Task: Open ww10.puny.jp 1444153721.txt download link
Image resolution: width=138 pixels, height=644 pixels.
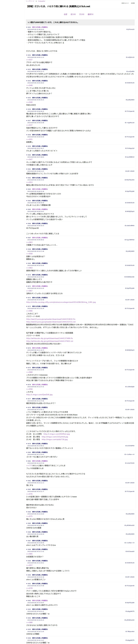Action: pos(51,322)
